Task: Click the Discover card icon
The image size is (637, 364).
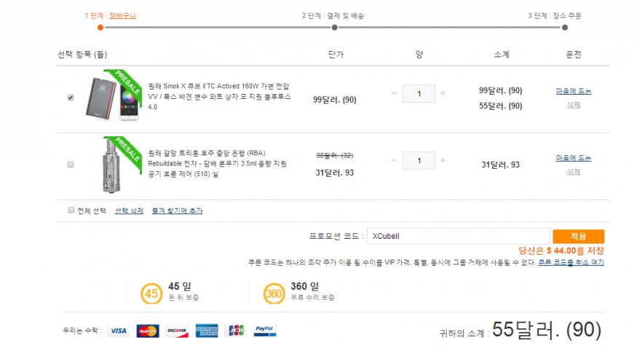Action: [x=177, y=331]
